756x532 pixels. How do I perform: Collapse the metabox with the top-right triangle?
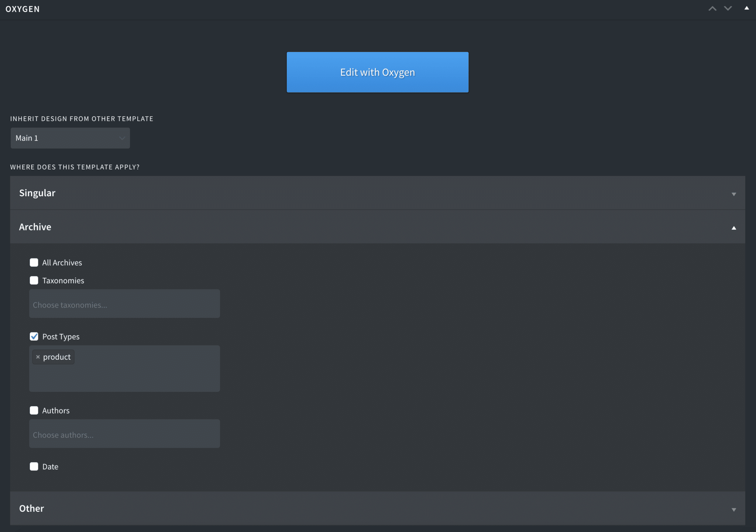746,8
